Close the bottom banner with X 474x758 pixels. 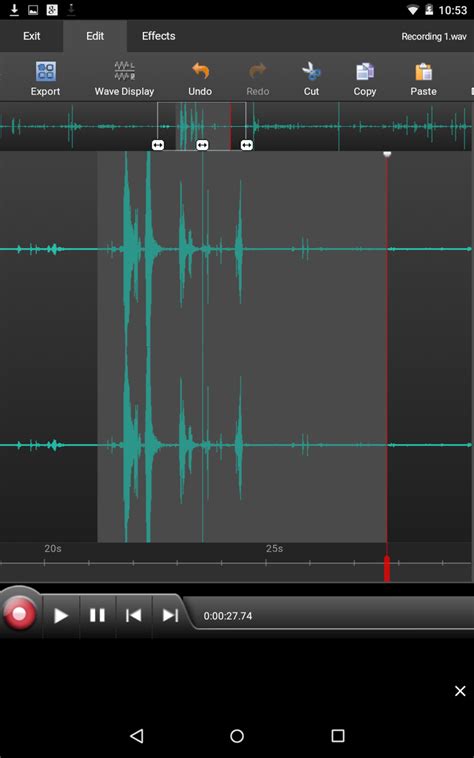coord(460,691)
